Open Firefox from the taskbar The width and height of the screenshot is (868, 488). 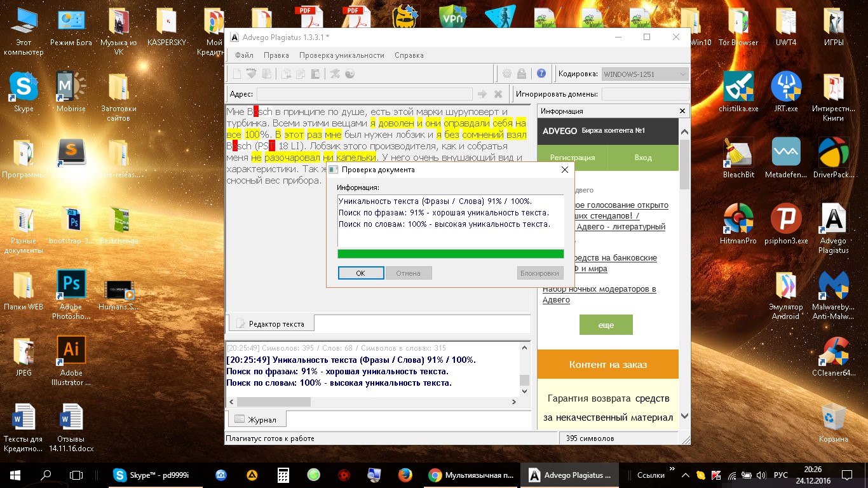405,475
